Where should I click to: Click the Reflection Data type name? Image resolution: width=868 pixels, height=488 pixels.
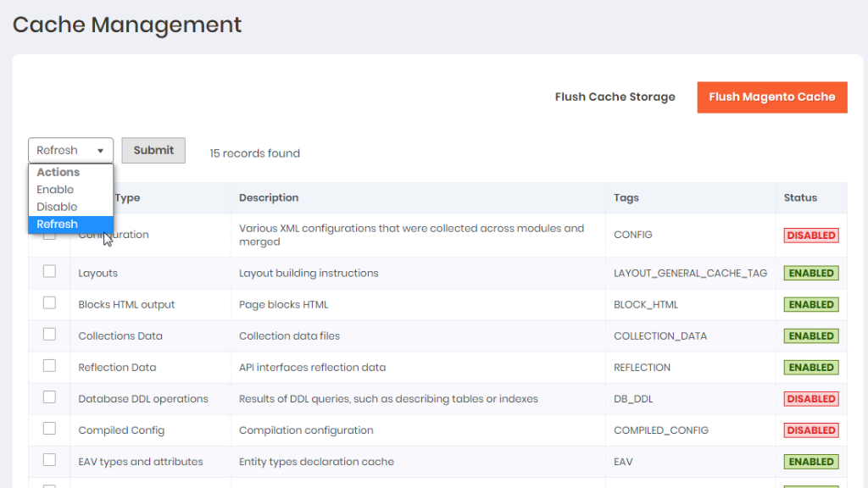tap(117, 368)
